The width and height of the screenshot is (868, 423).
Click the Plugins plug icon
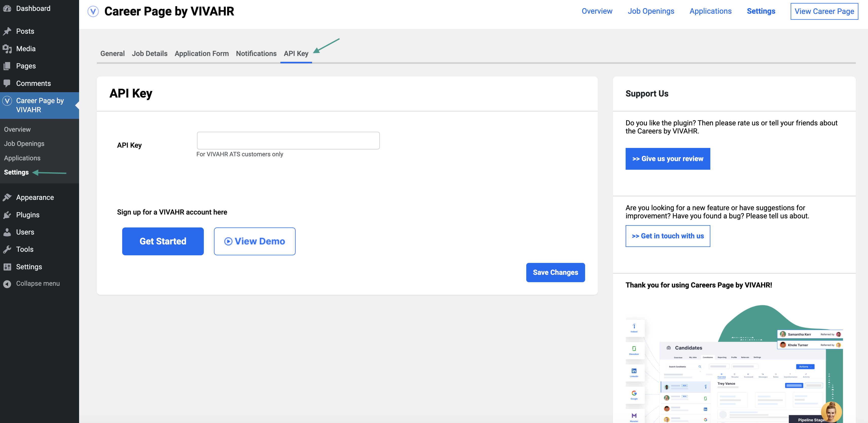coord(7,215)
